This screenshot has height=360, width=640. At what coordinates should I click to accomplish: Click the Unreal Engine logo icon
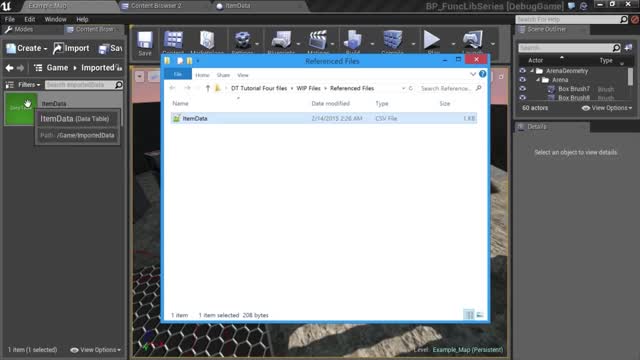coord(6,6)
